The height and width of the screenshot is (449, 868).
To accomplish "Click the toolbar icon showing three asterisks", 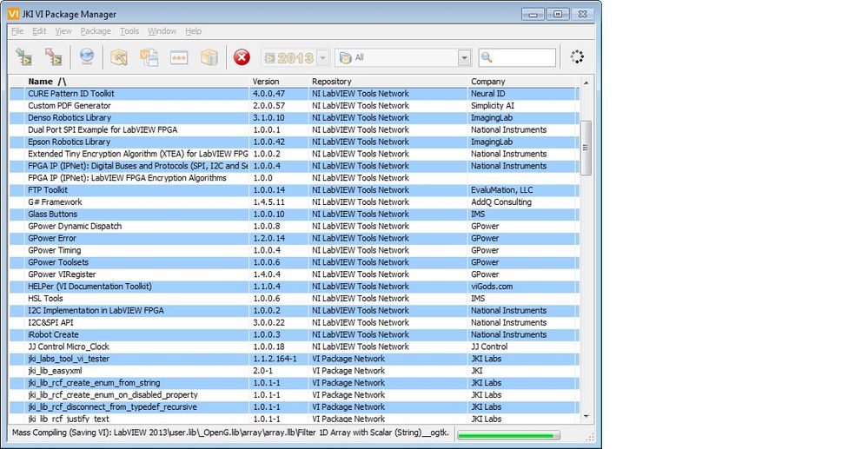I will tap(179, 57).
